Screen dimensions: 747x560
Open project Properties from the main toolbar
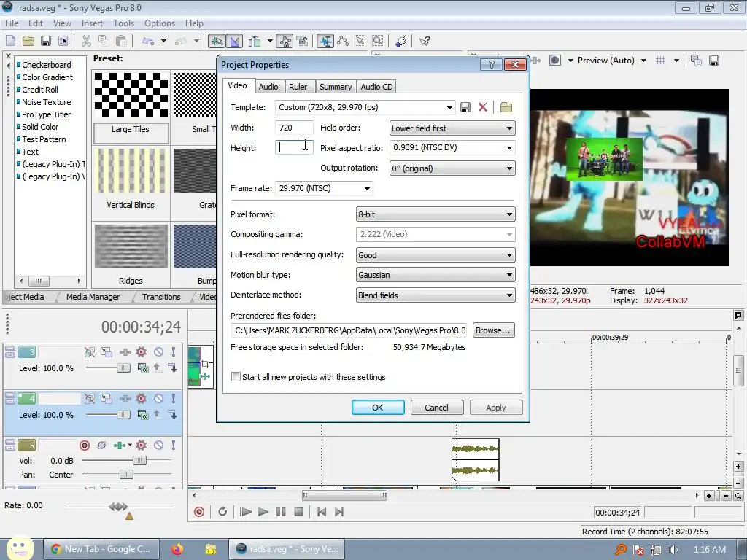tap(63, 41)
